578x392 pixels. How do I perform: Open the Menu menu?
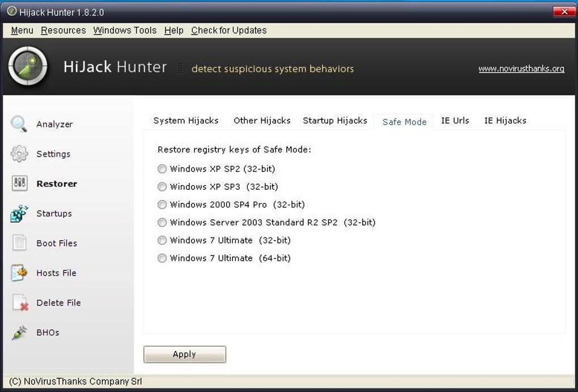(22, 30)
